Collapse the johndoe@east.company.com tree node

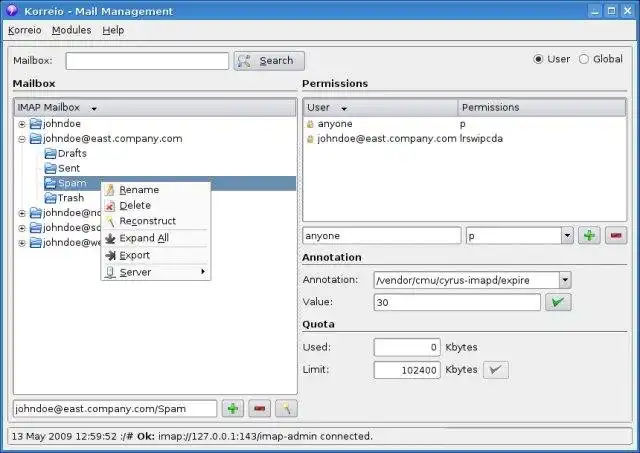point(22,139)
